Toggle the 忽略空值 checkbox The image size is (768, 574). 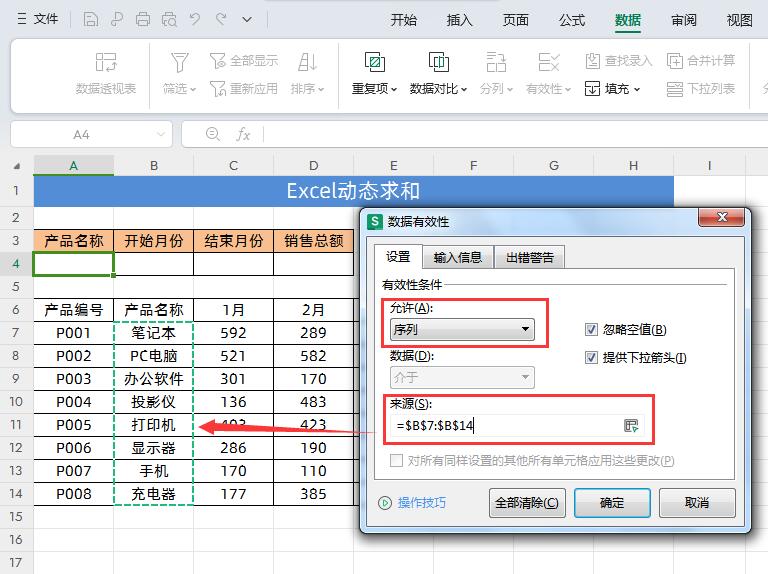pos(591,330)
